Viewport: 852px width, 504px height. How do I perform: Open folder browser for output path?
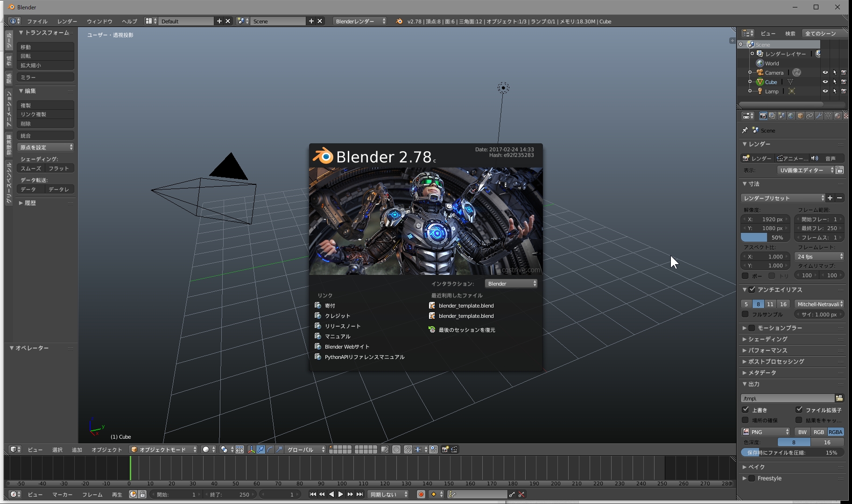(x=839, y=398)
